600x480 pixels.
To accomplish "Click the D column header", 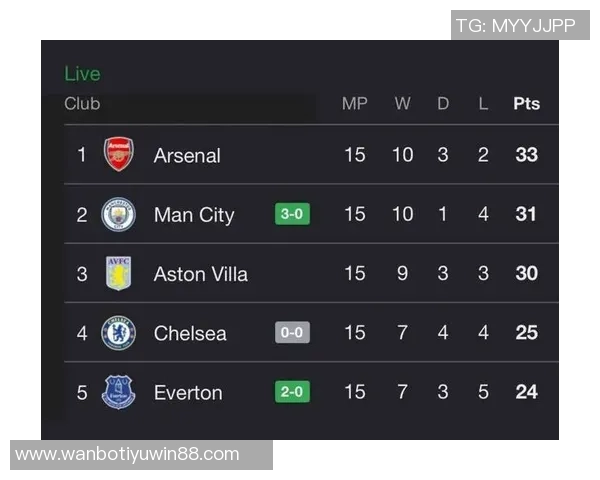I will click(443, 104).
